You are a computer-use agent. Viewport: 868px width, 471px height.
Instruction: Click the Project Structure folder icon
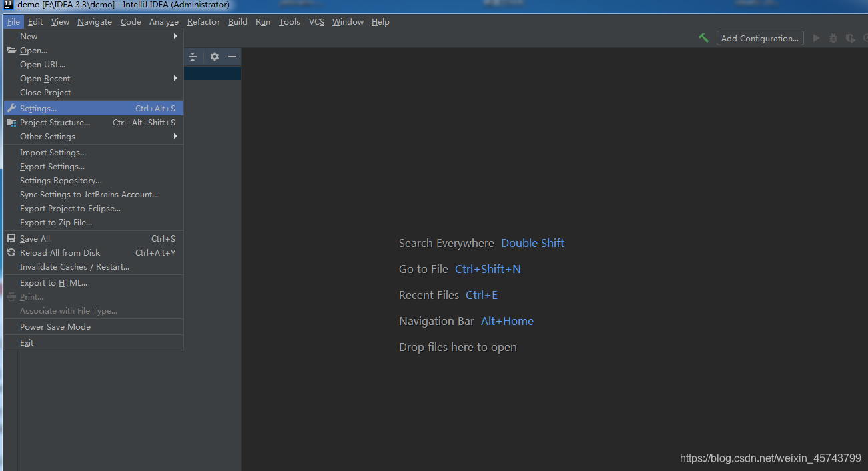tap(11, 123)
